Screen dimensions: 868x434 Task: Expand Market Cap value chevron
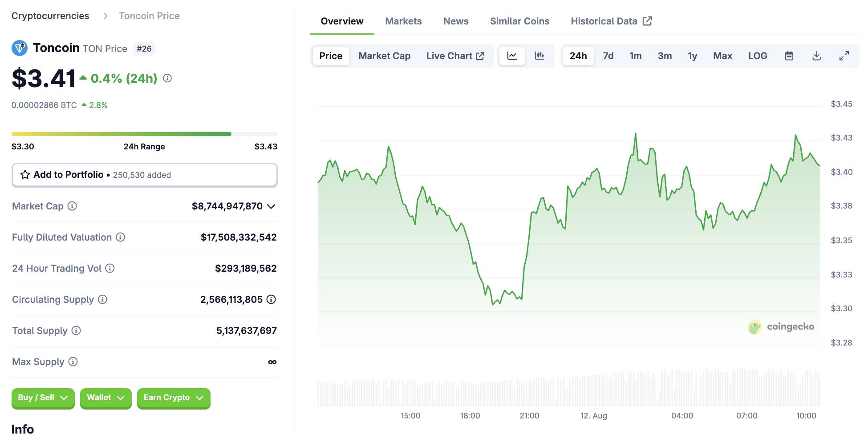(271, 206)
